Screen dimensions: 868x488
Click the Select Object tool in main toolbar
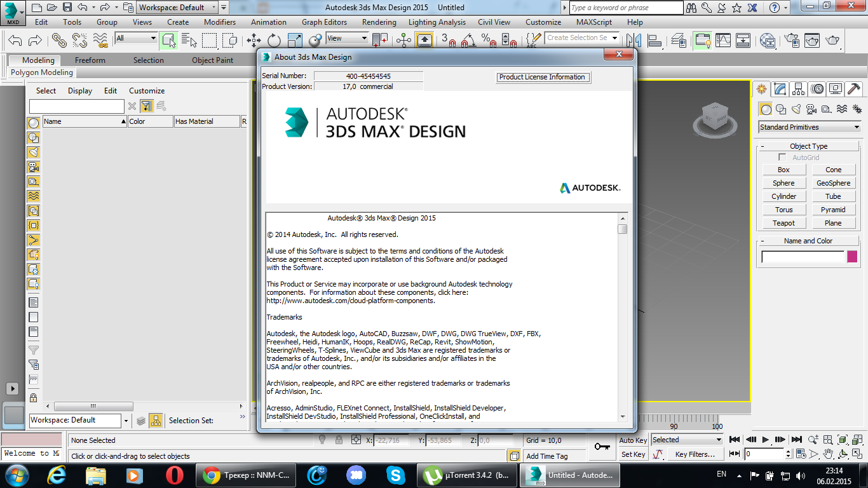click(168, 40)
